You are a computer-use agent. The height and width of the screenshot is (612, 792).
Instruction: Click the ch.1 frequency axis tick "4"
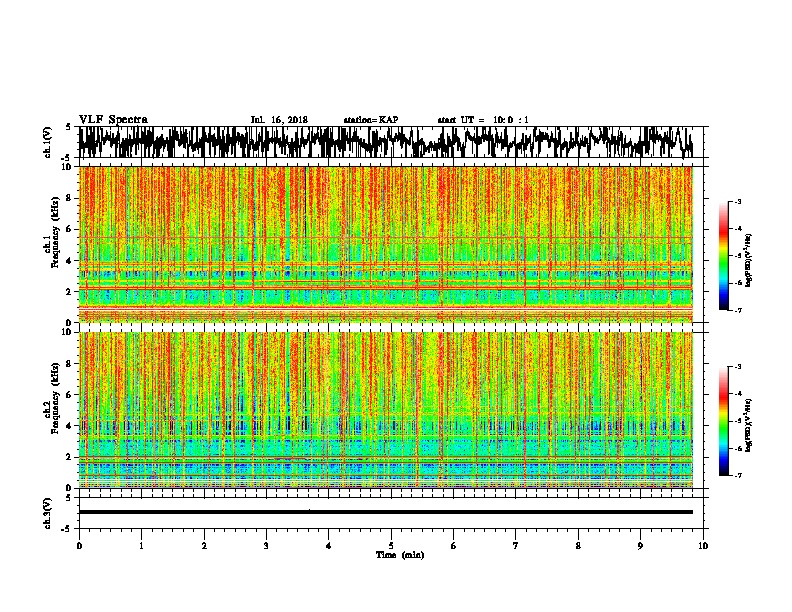tap(69, 261)
